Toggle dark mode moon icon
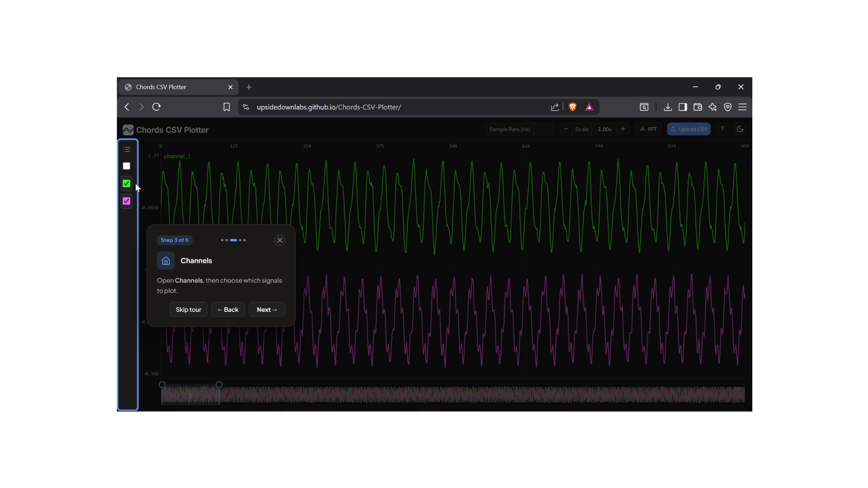The height and width of the screenshot is (488, 868). coord(740,129)
